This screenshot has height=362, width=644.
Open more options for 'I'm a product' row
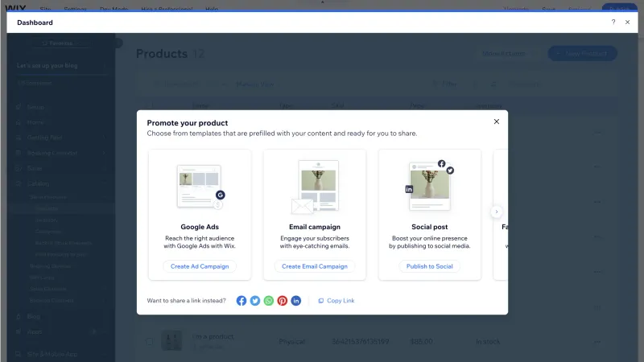coord(597,341)
